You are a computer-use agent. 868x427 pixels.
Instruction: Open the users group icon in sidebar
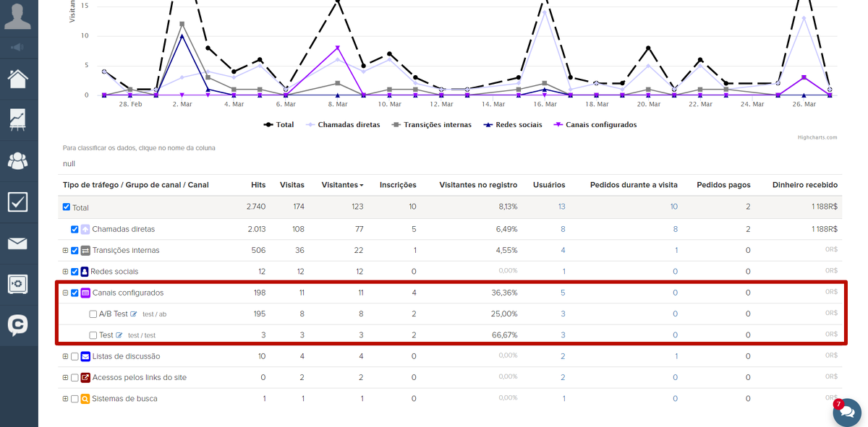point(18,160)
